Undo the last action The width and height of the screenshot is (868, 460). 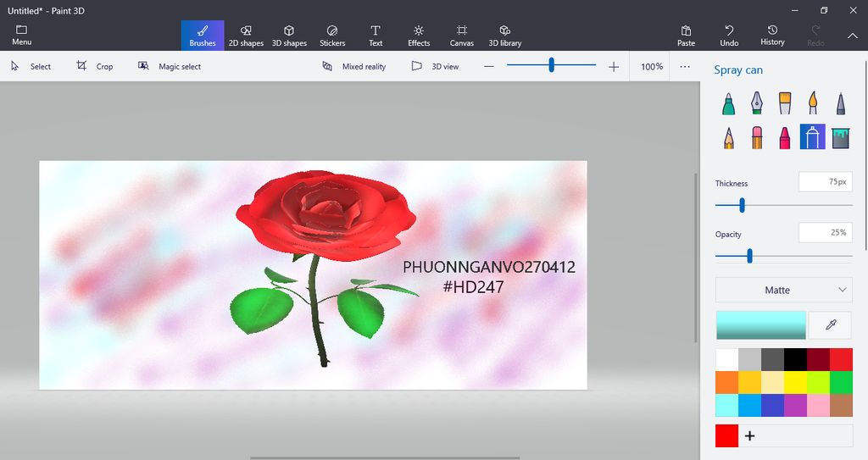pos(729,36)
